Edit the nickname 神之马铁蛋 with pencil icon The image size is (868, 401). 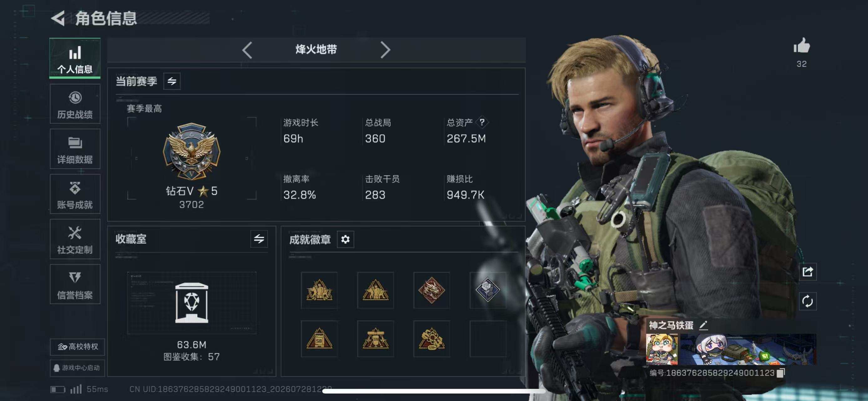coord(703,325)
